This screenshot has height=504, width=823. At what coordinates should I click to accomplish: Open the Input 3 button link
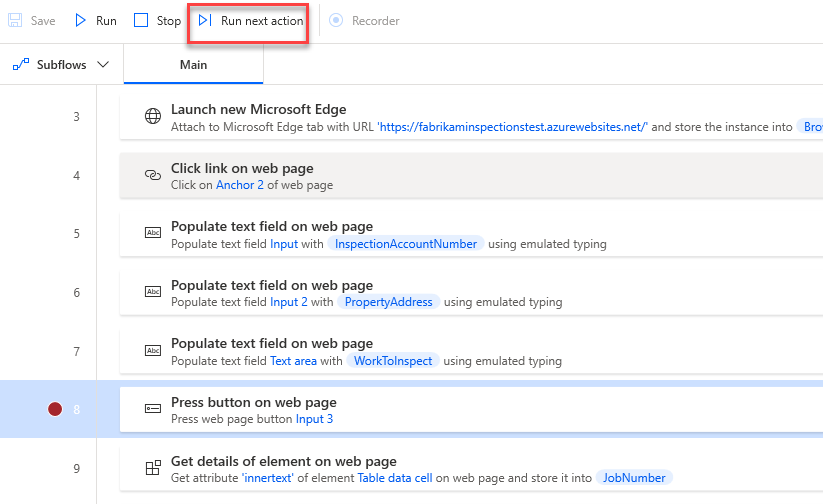click(314, 419)
